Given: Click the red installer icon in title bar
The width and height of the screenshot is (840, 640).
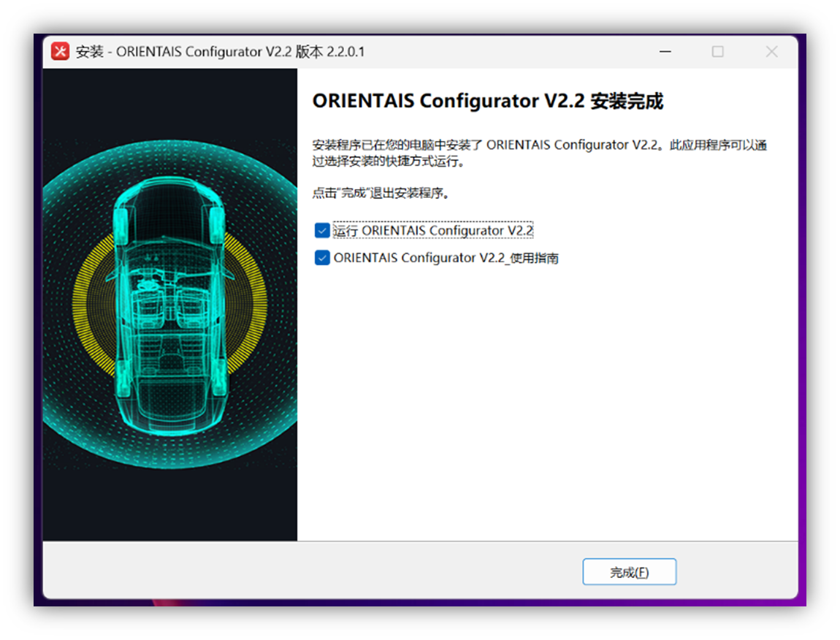Looking at the screenshot, I should click(x=60, y=51).
